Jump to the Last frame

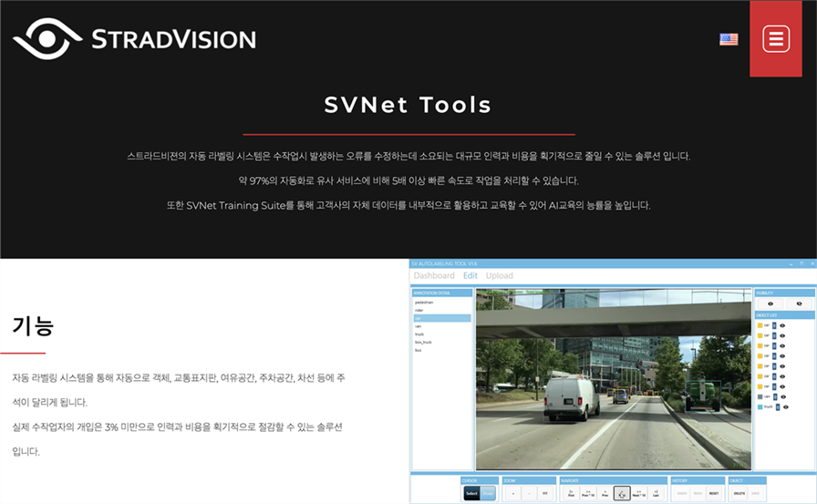[x=656, y=493]
